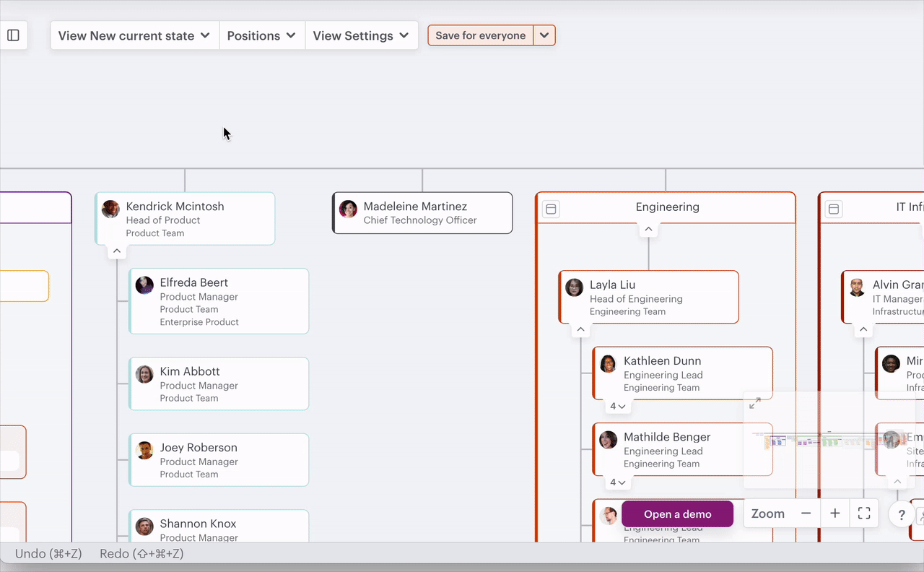Screen dimensions: 924x572
Task: Zoom in with the plus icon
Action: coord(835,513)
